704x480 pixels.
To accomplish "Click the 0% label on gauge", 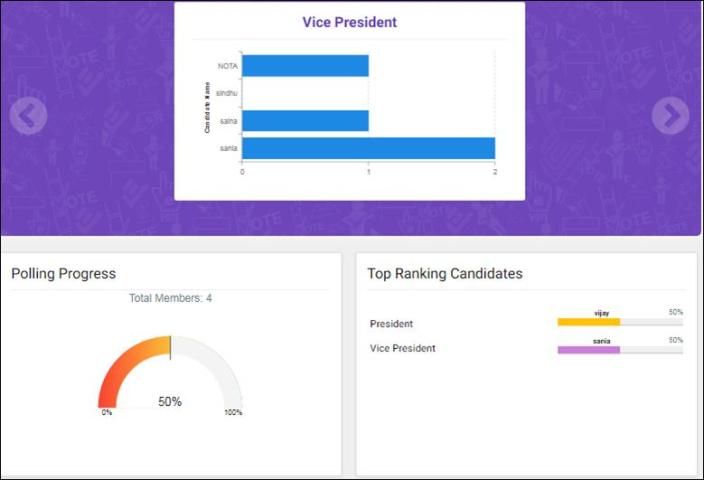I will [107, 412].
